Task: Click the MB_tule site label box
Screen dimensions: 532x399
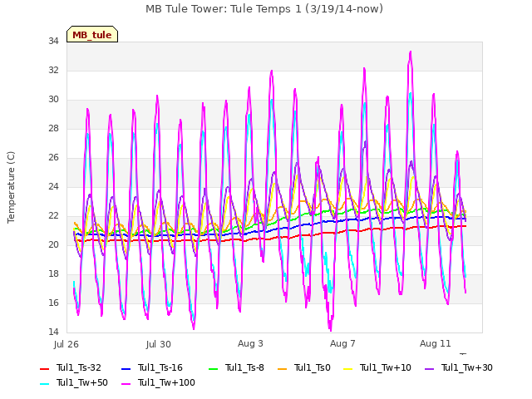Action: (92, 34)
